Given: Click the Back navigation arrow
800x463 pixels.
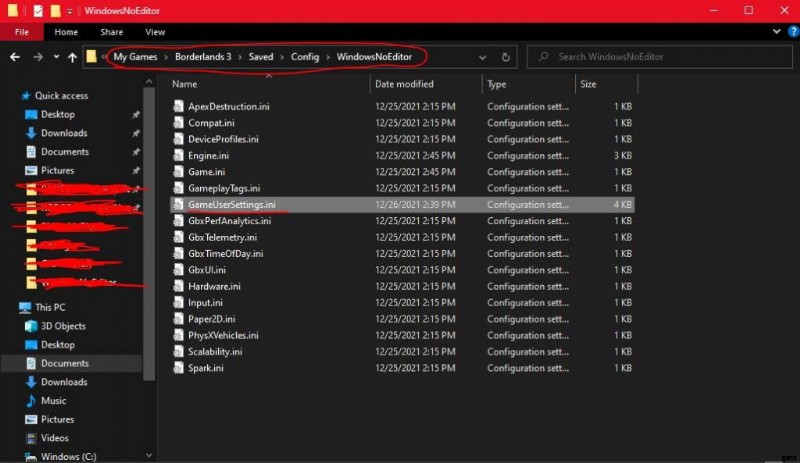Looking at the screenshot, I should click(x=15, y=57).
